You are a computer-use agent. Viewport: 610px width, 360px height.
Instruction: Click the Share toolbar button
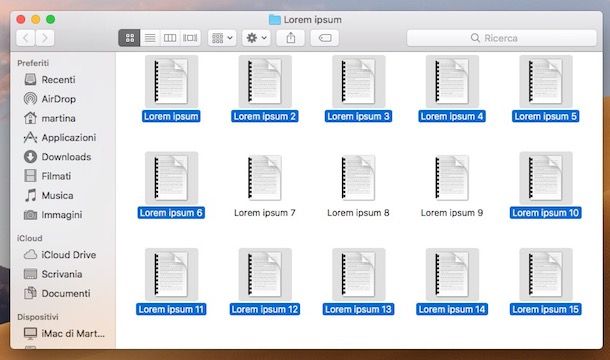pyautogui.click(x=291, y=38)
